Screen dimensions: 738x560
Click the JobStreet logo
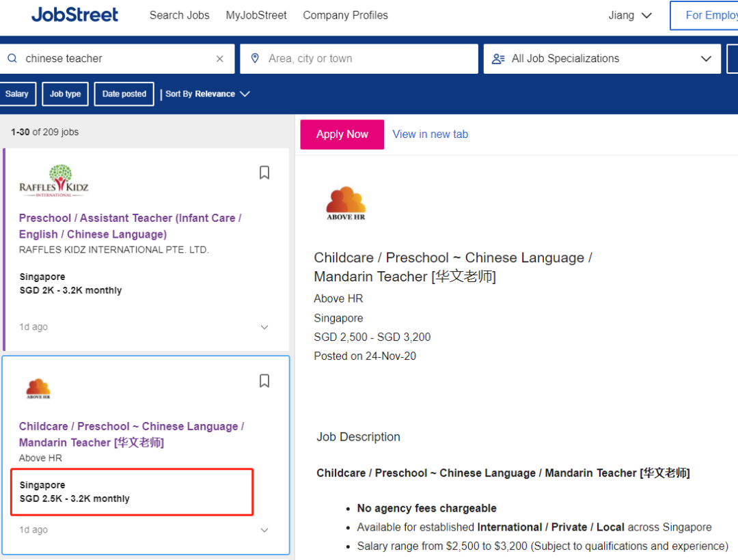click(74, 15)
